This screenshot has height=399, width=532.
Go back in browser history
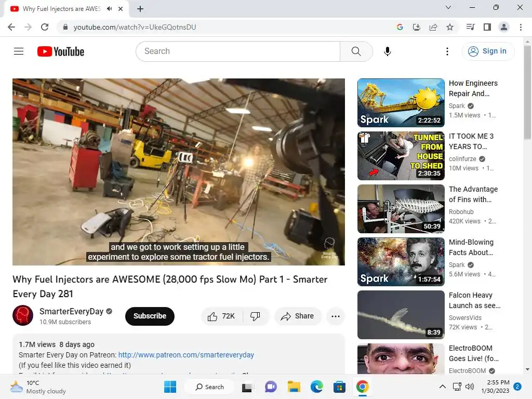click(x=11, y=27)
